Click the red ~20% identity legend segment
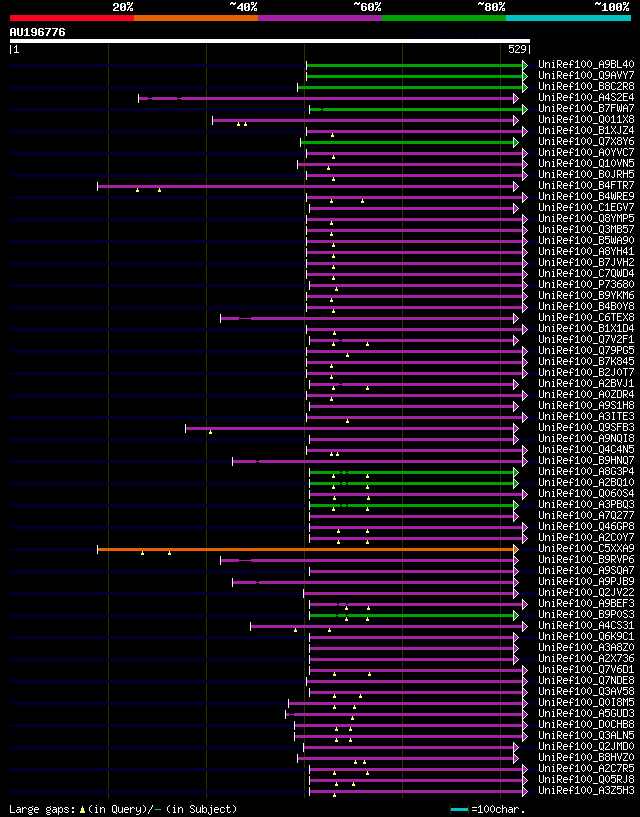Image resolution: width=640 pixels, height=817 pixels. [x=72, y=18]
